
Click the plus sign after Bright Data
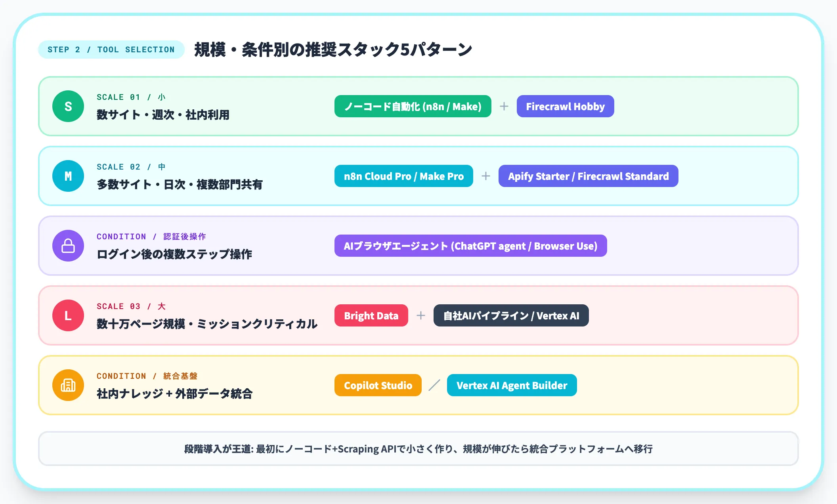point(421,315)
